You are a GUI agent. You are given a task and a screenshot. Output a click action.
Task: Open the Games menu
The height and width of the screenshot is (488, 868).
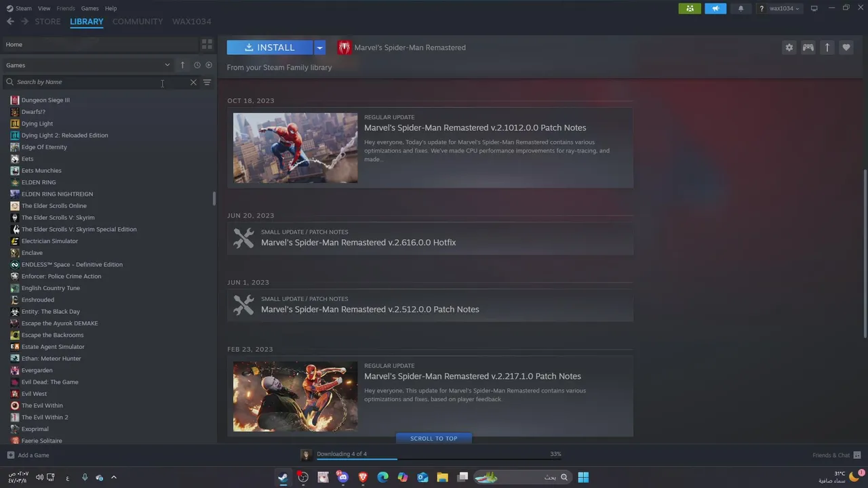click(x=90, y=8)
